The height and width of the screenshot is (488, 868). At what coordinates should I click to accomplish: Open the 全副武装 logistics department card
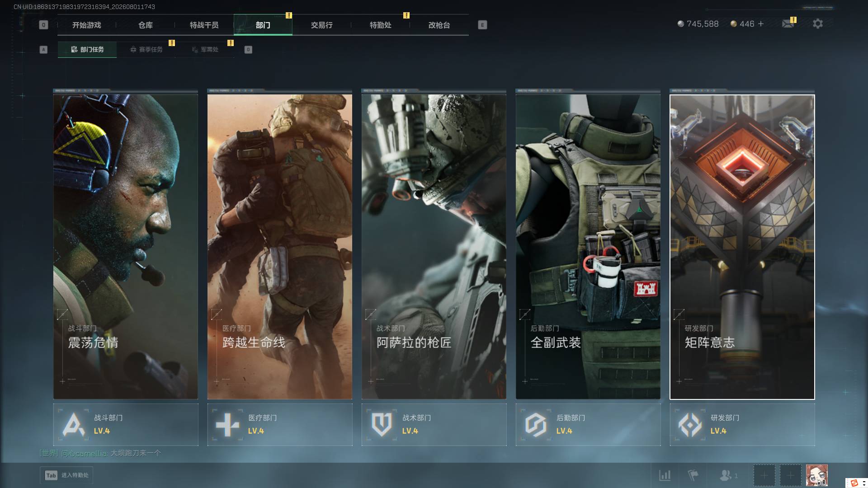tap(588, 247)
